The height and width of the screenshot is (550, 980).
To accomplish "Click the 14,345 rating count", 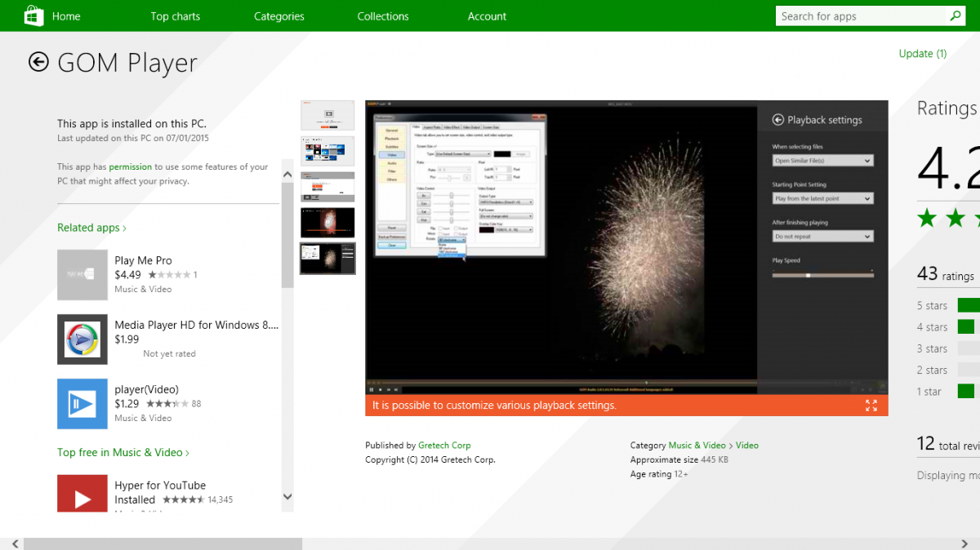I will point(220,500).
